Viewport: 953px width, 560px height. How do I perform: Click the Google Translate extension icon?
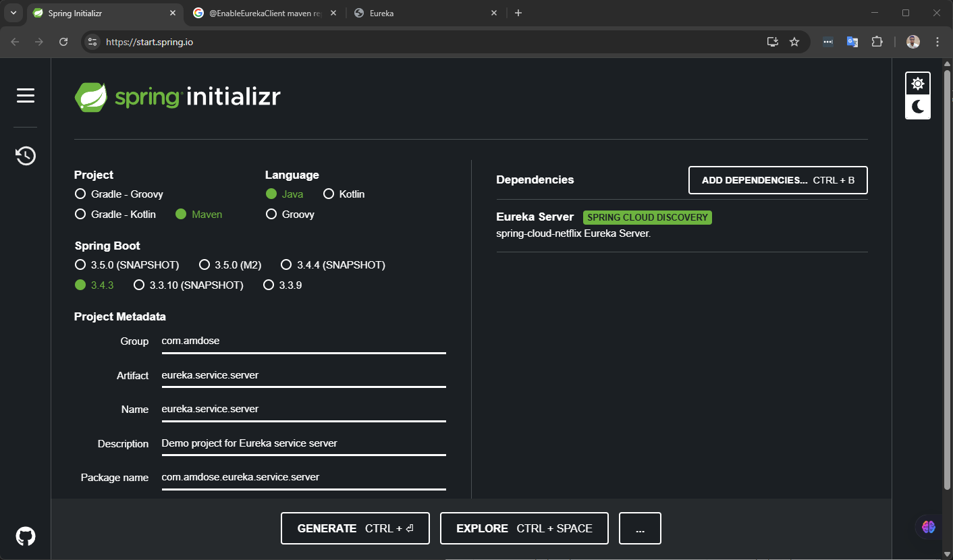pos(852,42)
